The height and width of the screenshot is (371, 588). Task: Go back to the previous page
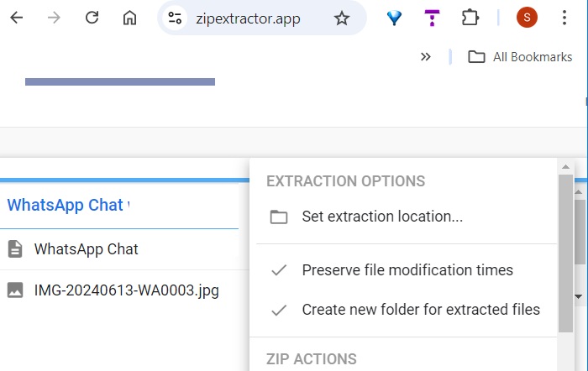(17, 18)
